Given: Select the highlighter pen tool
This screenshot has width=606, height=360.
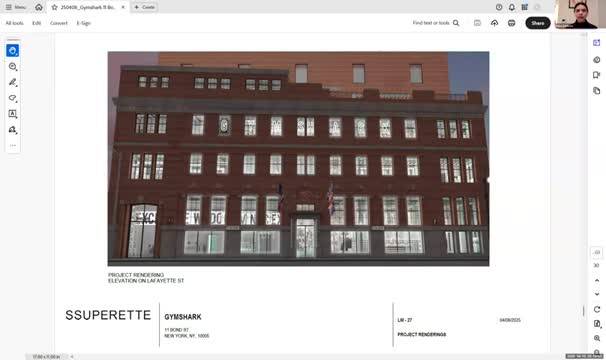Looking at the screenshot, I should pyautogui.click(x=12, y=82).
